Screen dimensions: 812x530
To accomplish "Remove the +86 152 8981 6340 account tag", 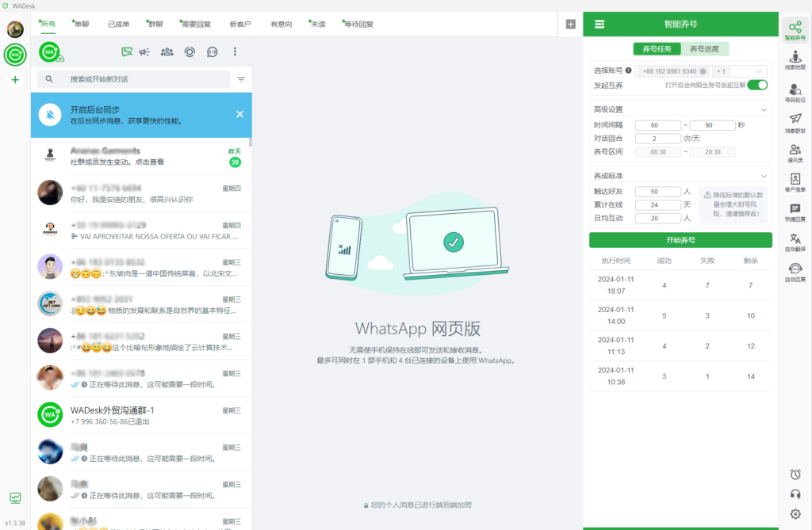I will (703, 71).
